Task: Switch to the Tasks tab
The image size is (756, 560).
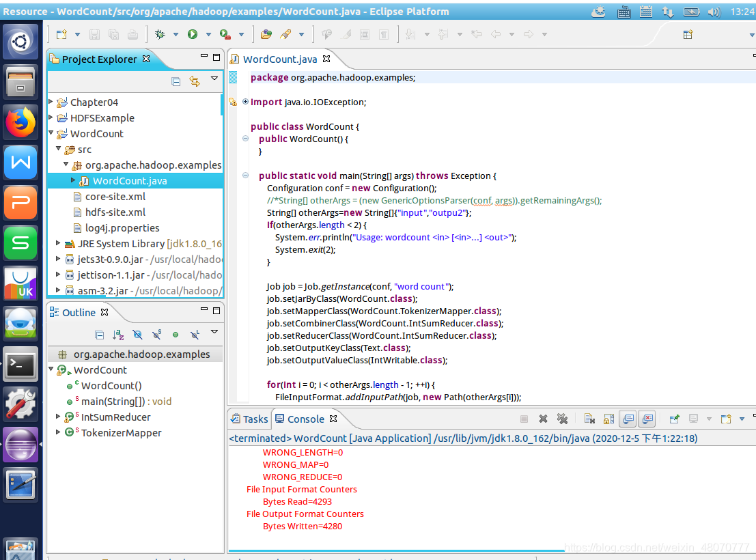Action: coord(249,419)
